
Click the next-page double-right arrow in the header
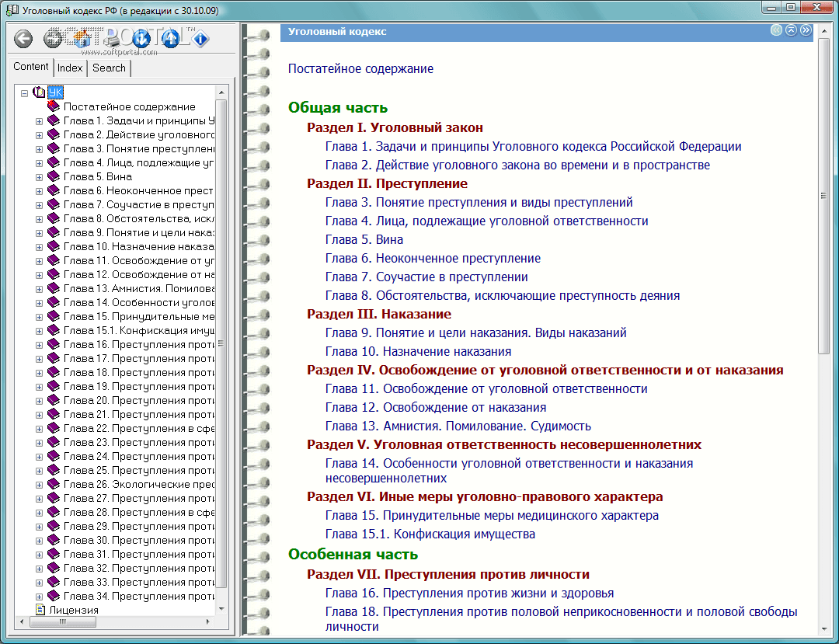pos(806,30)
